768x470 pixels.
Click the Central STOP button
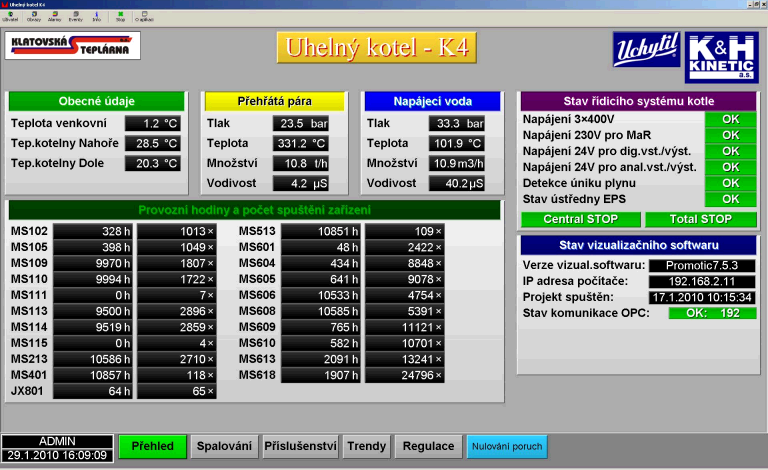tap(580, 219)
